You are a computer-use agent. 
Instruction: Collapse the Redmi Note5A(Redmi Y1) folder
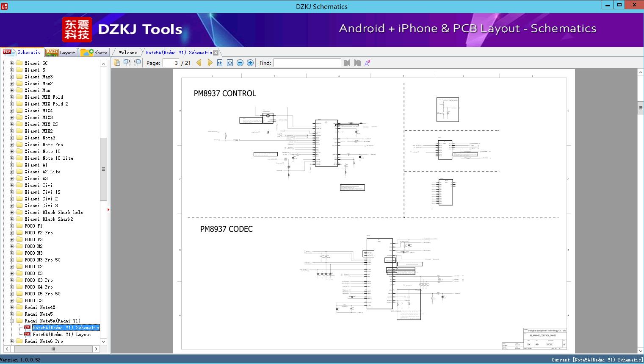[x=12, y=321]
